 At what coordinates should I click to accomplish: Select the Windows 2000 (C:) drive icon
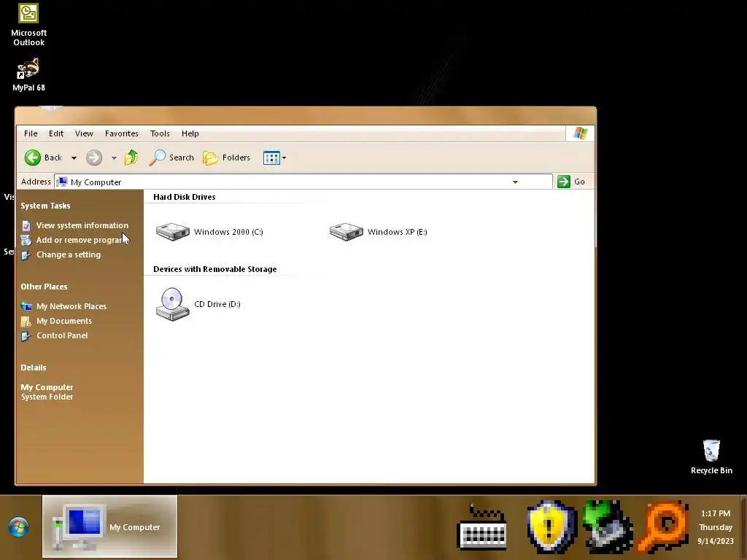[x=172, y=232]
